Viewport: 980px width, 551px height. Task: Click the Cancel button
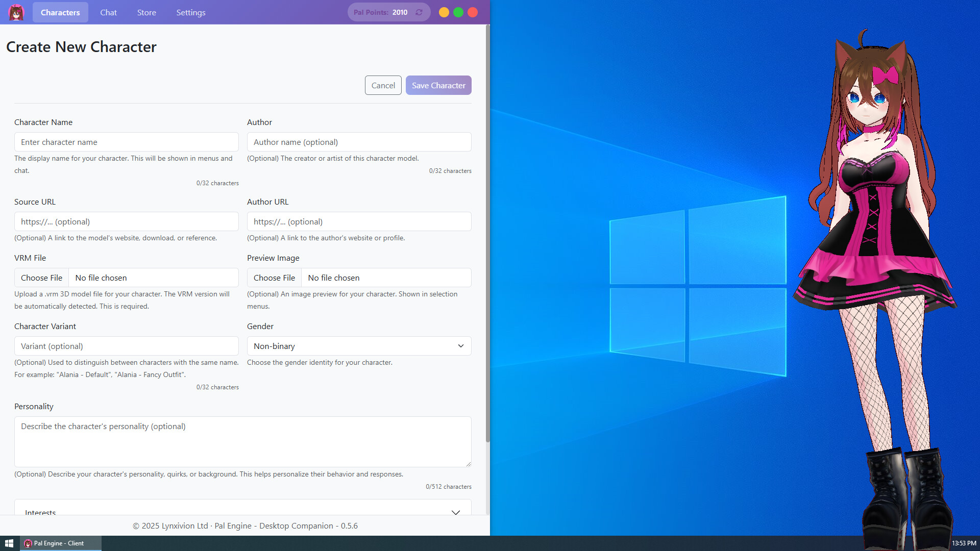383,85
